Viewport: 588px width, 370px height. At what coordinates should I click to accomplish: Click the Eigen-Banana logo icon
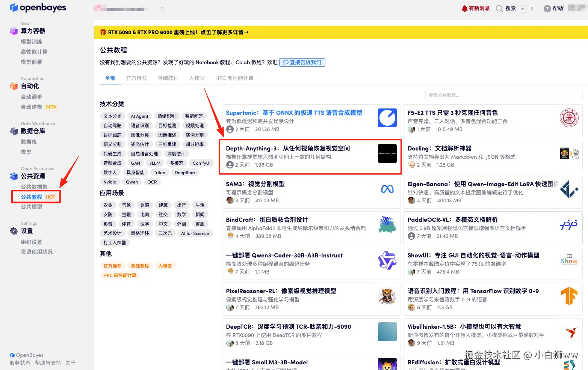pos(569,189)
